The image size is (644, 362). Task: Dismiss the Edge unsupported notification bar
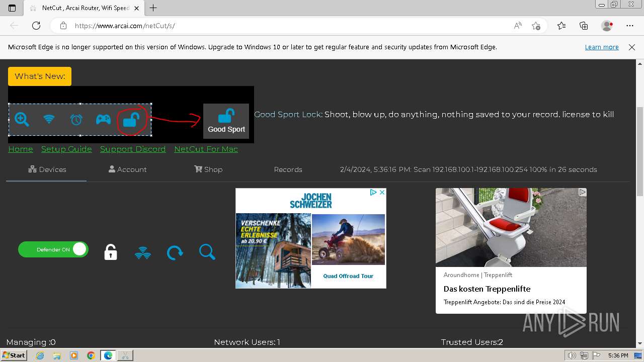[x=632, y=47]
